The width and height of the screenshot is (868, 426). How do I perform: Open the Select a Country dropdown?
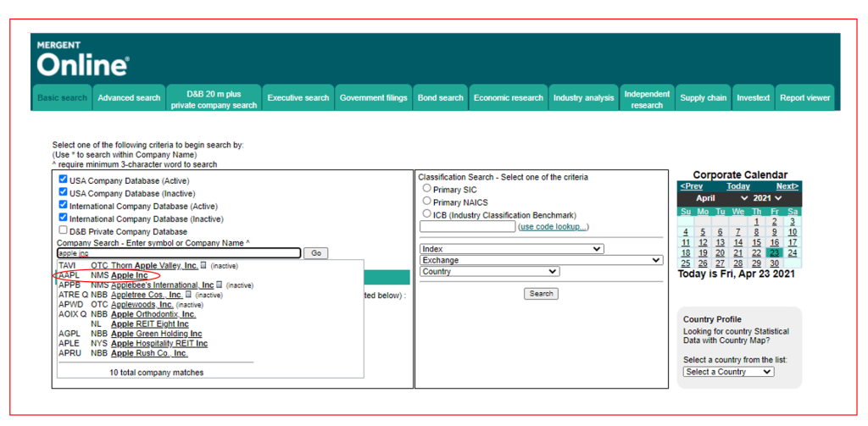click(728, 372)
